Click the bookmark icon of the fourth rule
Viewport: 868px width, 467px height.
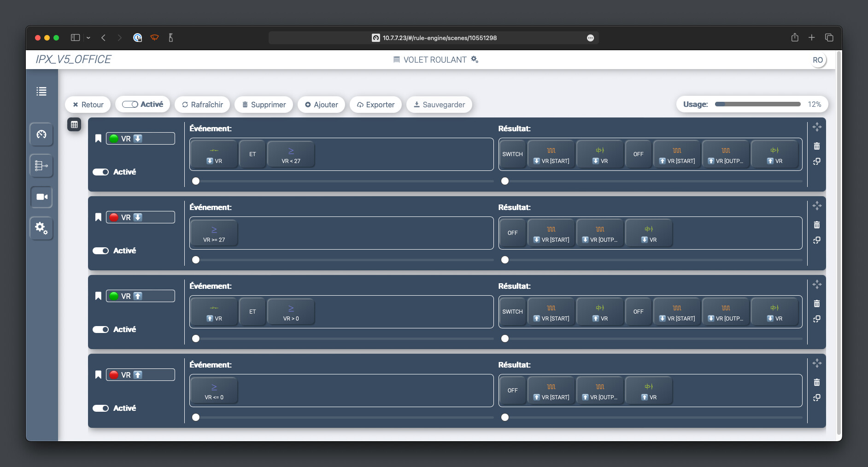tap(98, 375)
